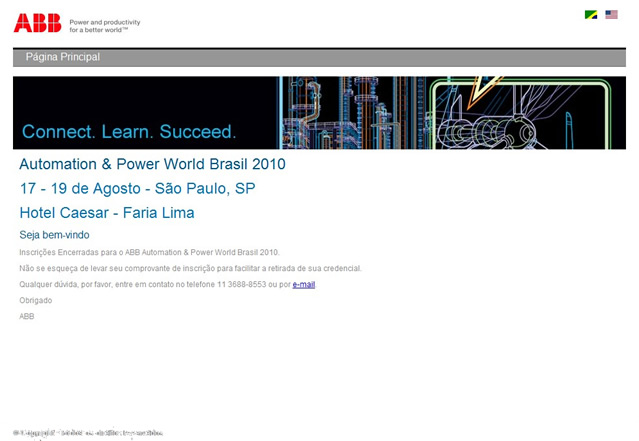
Task: Click the Obrigado text
Action: click(35, 300)
